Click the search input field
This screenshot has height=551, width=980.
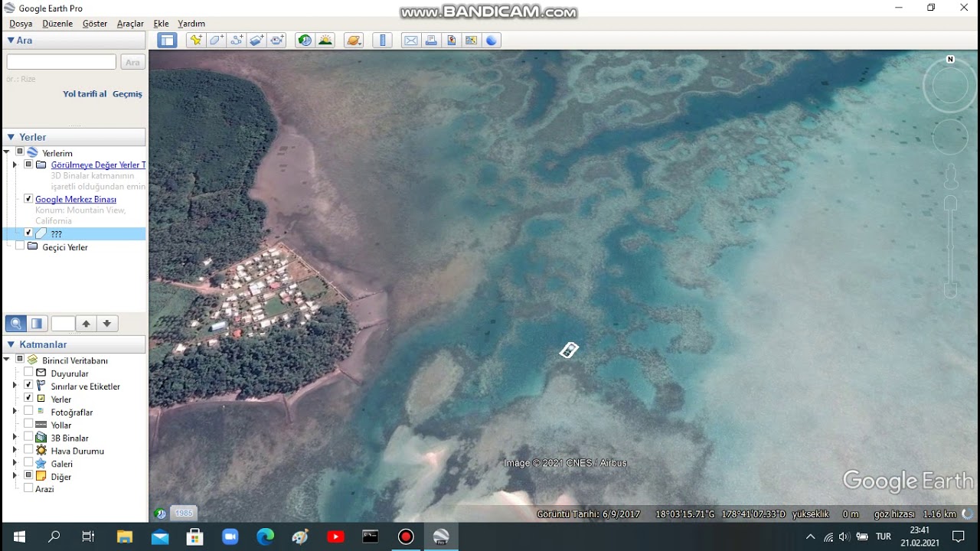point(61,62)
